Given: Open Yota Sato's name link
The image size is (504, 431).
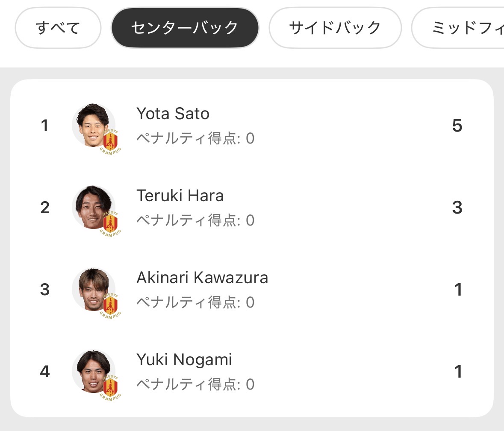Looking at the screenshot, I should pyautogui.click(x=173, y=114).
